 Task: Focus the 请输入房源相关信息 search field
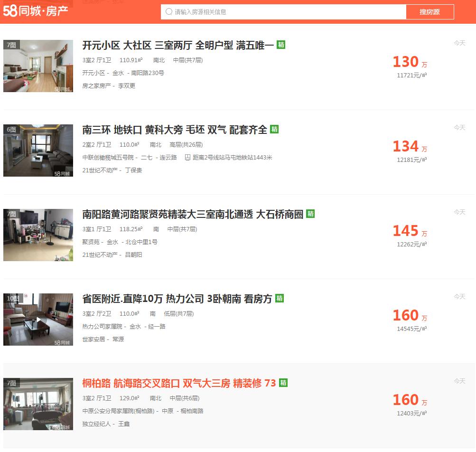pos(283,12)
